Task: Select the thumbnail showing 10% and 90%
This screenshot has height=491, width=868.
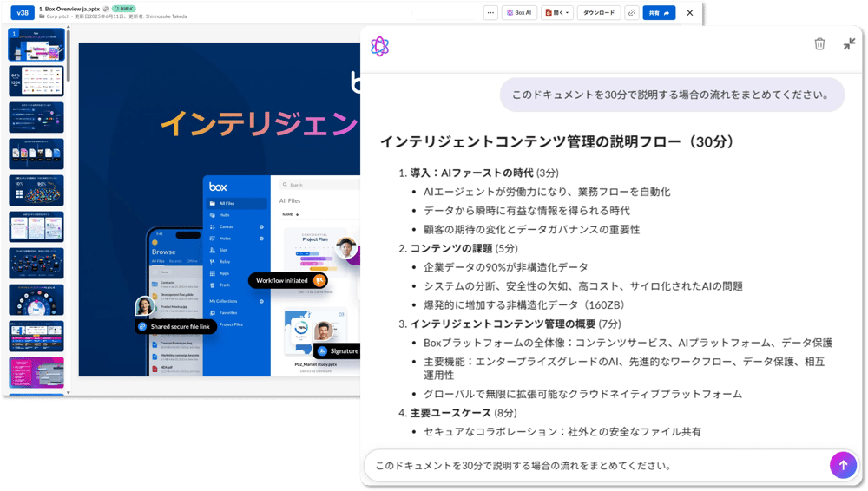Action: point(36,191)
